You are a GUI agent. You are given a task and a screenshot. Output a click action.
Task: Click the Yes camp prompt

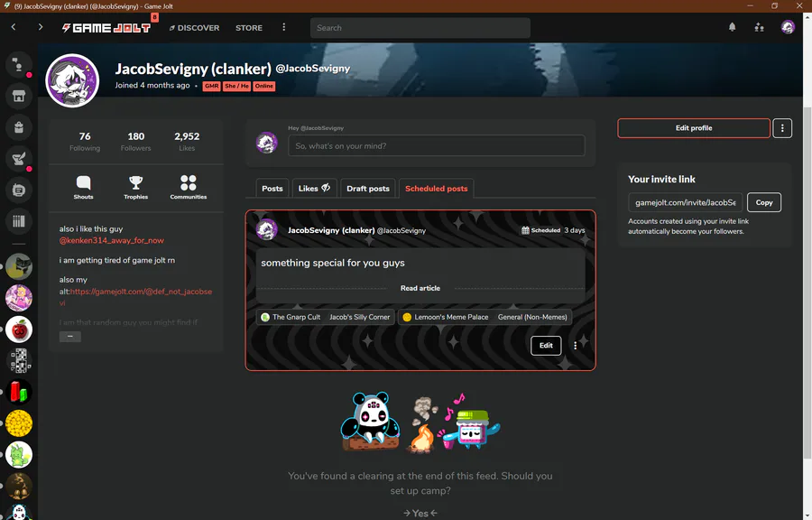[420, 514]
